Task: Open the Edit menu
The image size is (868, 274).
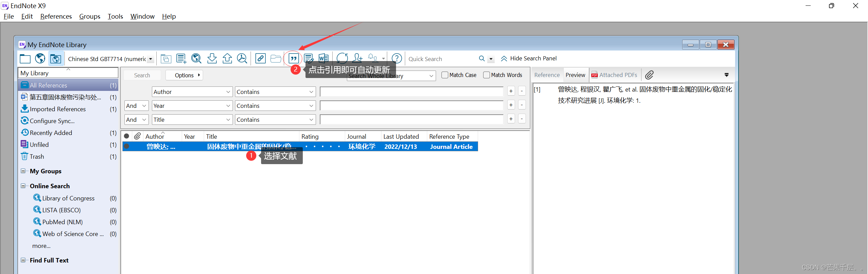Action: point(27,16)
